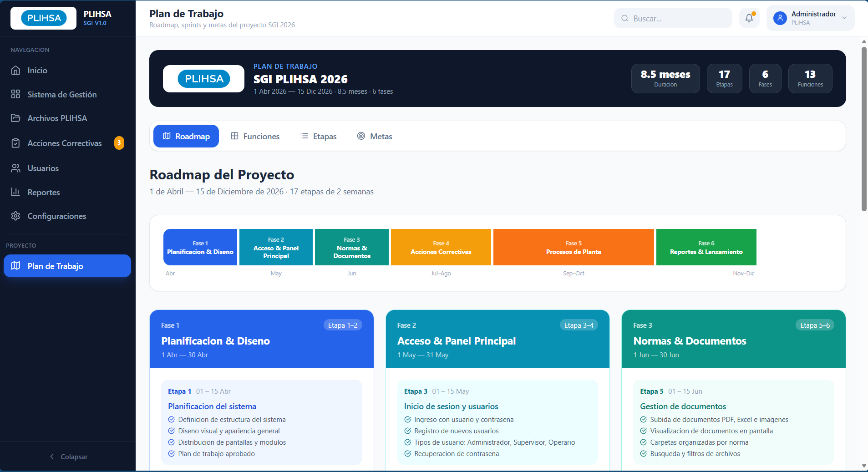This screenshot has width=868, height=472.
Task: Select the orange Fase 5 Procesos de Planta bar
Action: coord(574,247)
